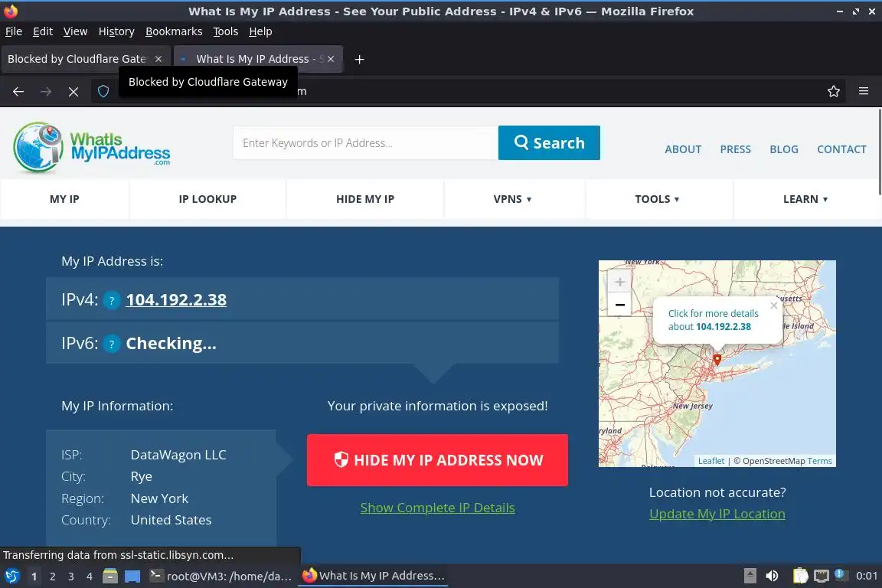Open the PRESS link
The image size is (882, 588).
coord(735,149)
